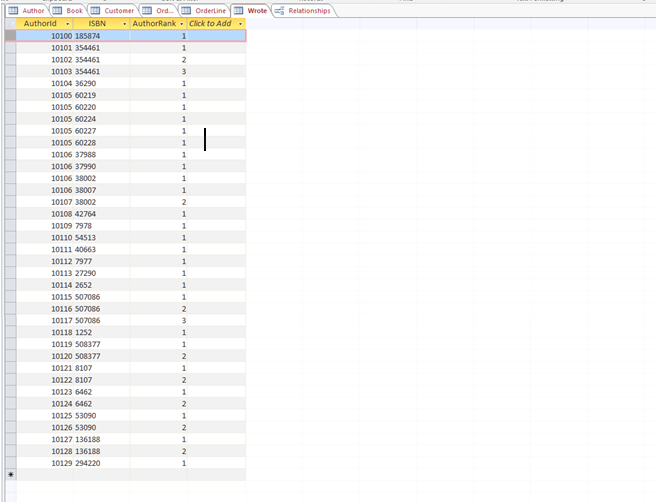Click the Click to Add column header
Screen dimensions: 656x502
coord(216,24)
